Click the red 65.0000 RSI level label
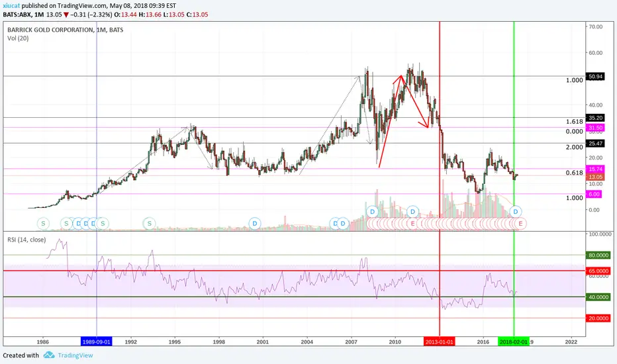This screenshot has width=617, height=364. click(598, 271)
